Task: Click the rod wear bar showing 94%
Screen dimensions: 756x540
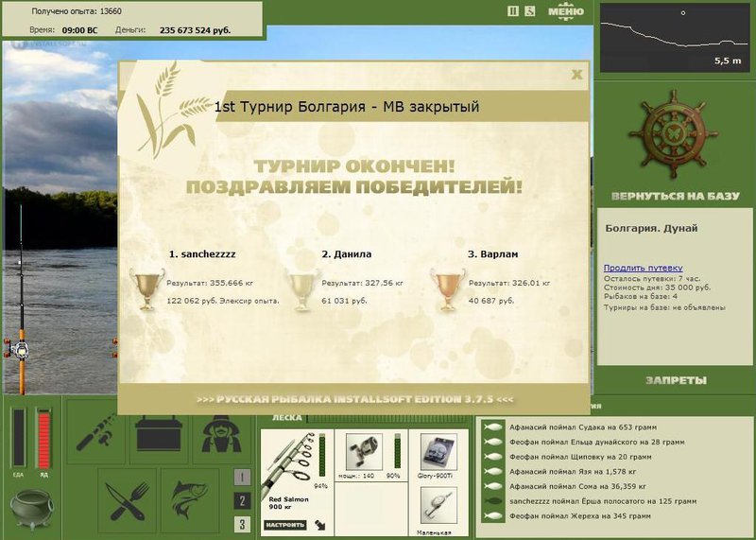Action: point(322,456)
